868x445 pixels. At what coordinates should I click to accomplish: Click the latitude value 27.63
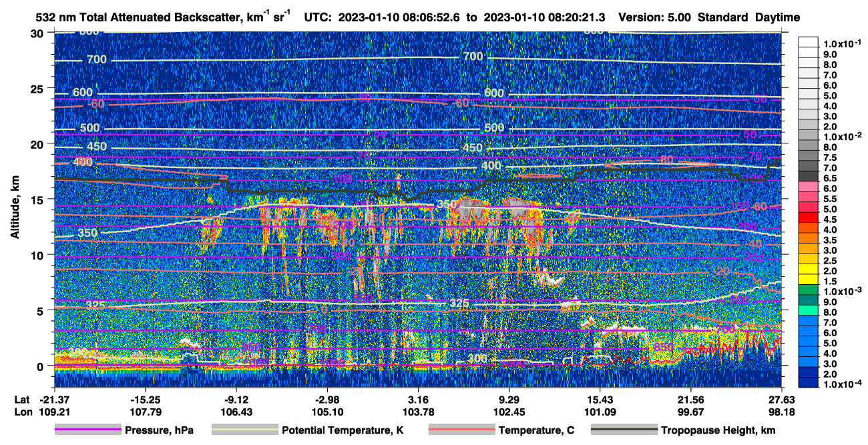[x=781, y=399]
